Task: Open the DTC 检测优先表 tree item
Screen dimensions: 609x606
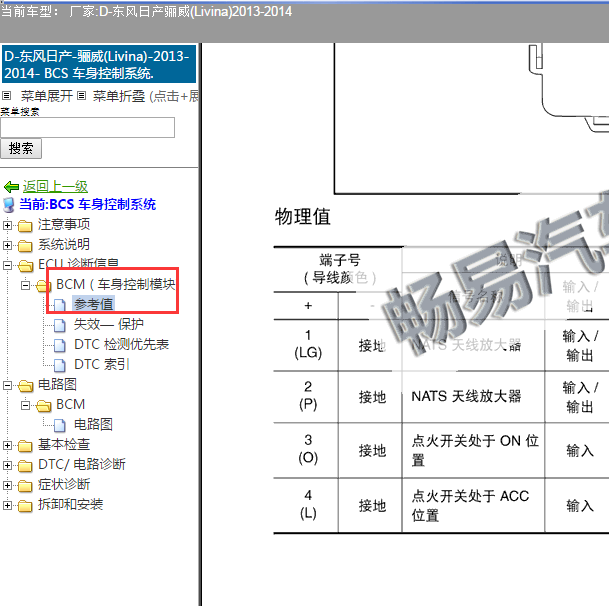Action: [x=122, y=345]
